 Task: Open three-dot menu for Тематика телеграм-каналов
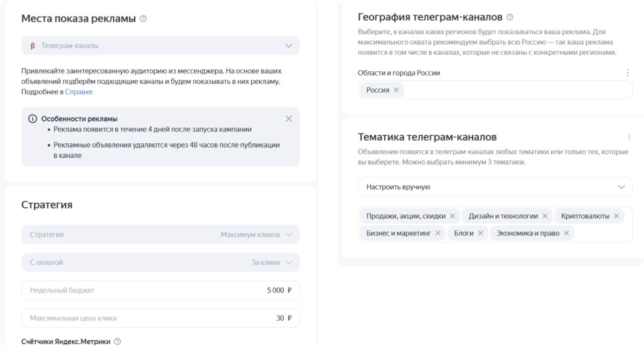630,137
